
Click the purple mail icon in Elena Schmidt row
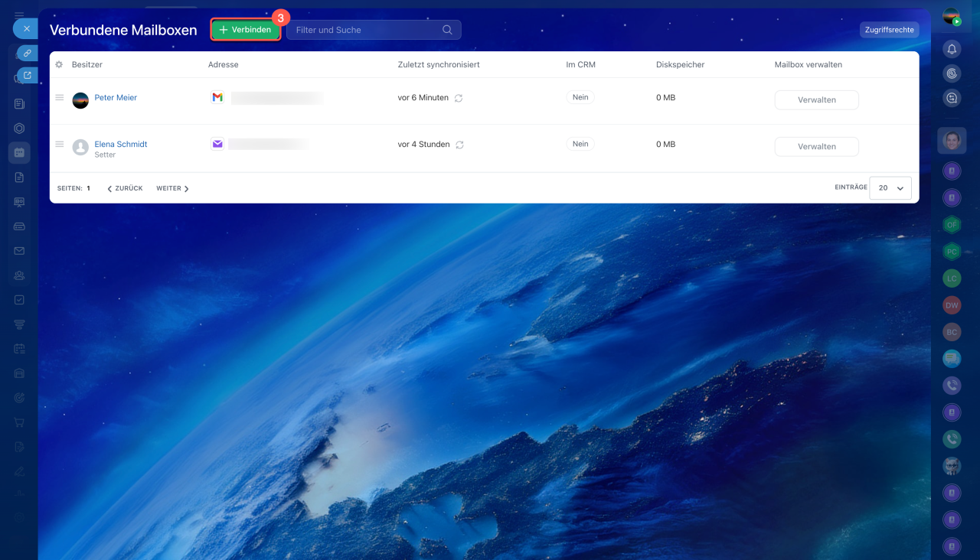pyautogui.click(x=217, y=144)
